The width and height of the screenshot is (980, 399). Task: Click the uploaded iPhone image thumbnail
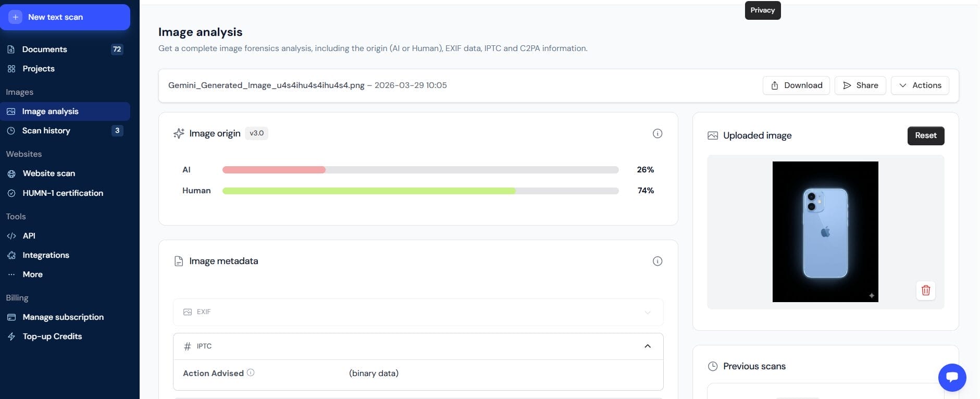click(x=825, y=232)
